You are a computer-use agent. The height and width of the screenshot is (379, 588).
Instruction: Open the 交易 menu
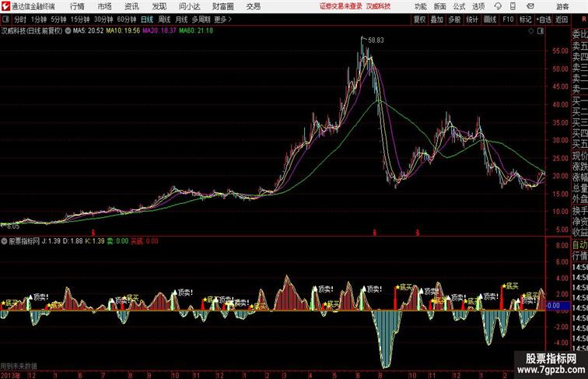point(253,6)
